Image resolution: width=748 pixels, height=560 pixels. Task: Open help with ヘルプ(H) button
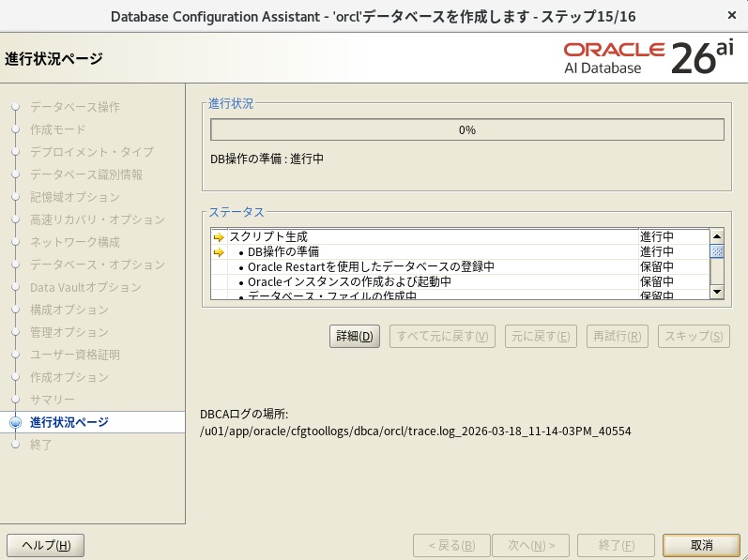[46, 545]
